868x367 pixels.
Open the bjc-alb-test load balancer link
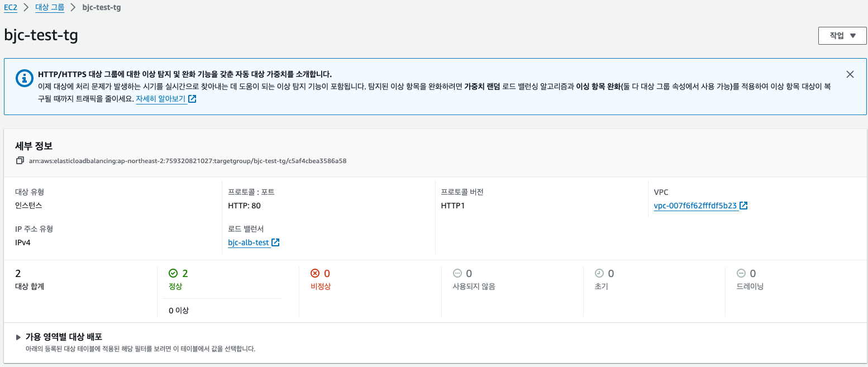click(249, 243)
